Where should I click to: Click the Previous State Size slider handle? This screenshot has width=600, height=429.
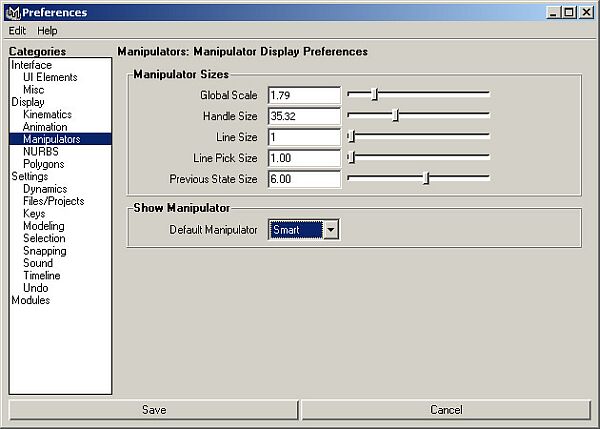pos(426,178)
